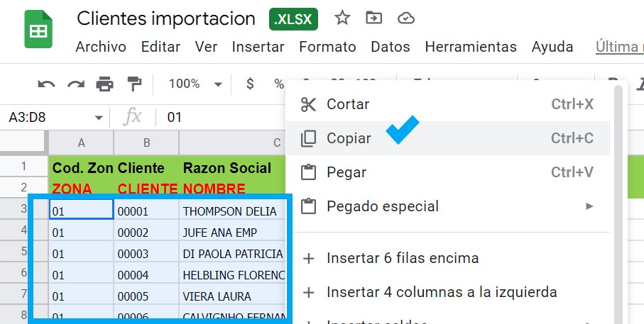This screenshot has height=324, width=644.
Task: Click the undo arrow icon
Action: coord(46,84)
